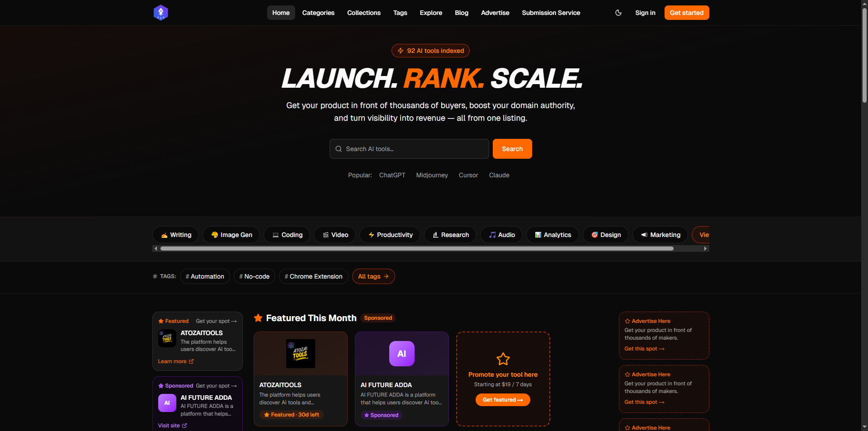Click the purple AI icon in sidebar
868x431 pixels.
(x=167, y=403)
